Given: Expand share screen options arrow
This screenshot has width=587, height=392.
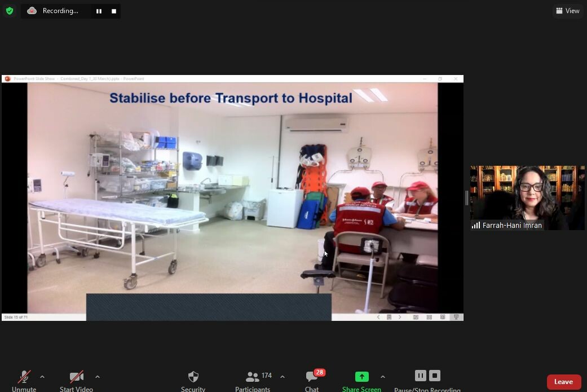Looking at the screenshot, I should 383,377.
